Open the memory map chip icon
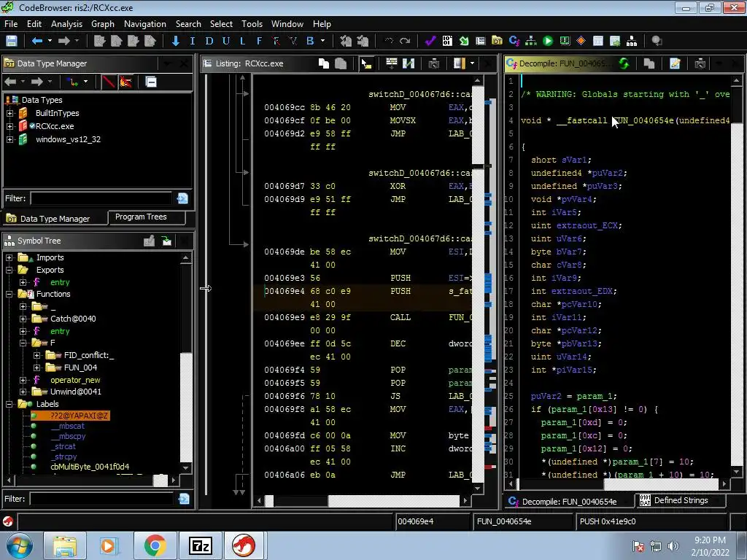Screen dimensions: 747x560 point(565,41)
